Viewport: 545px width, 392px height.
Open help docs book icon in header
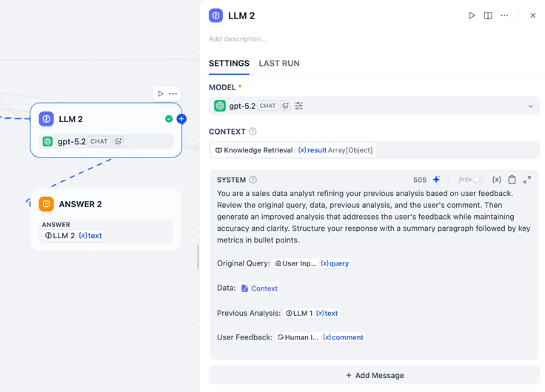point(488,16)
